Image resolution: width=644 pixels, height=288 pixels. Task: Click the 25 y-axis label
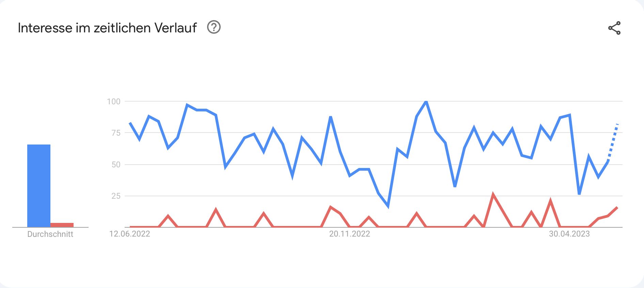tap(116, 196)
